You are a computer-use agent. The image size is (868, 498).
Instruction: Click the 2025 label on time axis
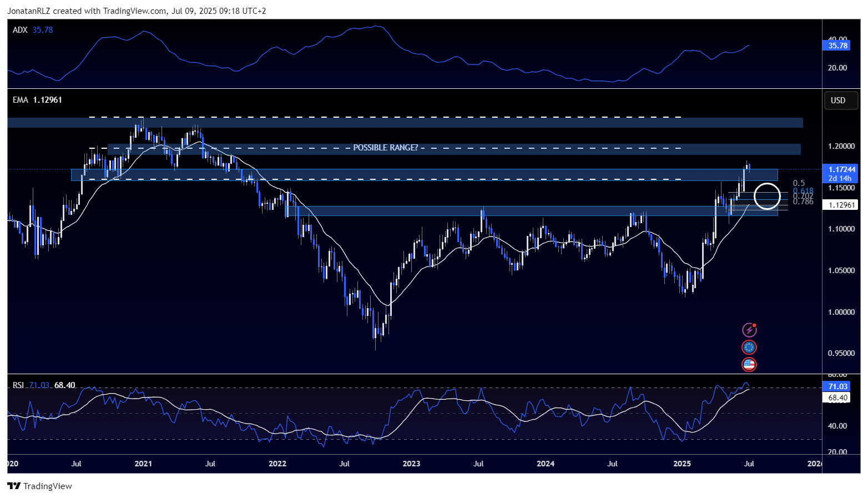[682, 464]
